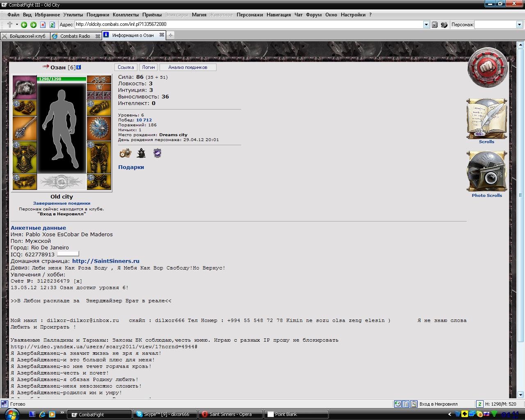Open the Избранное menu
Screen dimensions: 525x420
[x=48, y=15]
